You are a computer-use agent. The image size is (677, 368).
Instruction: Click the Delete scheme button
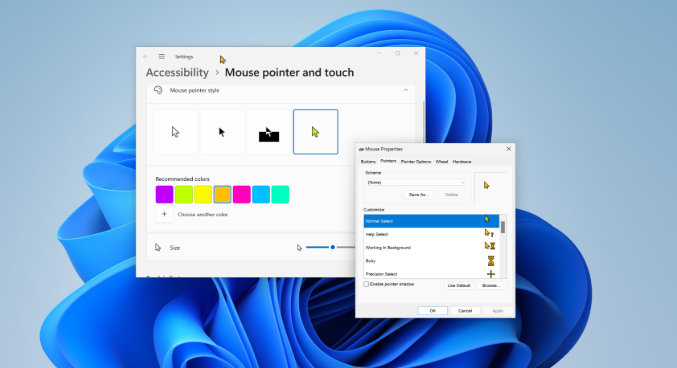(x=451, y=194)
